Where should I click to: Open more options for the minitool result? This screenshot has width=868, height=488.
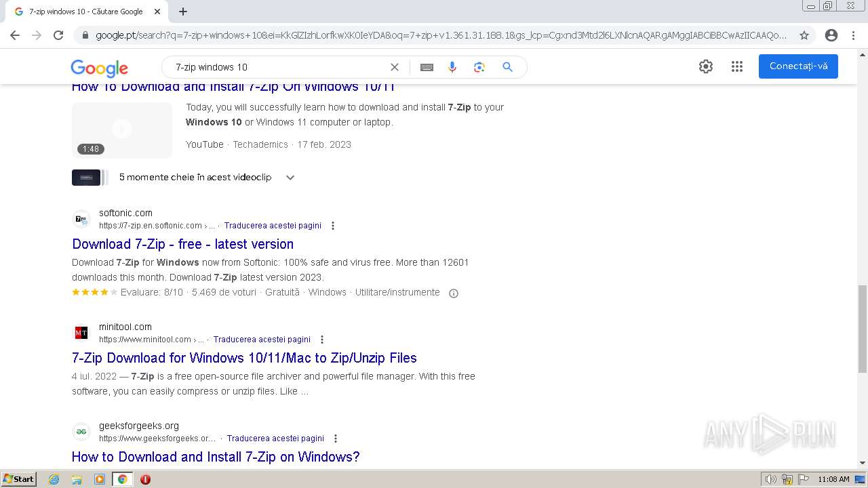click(x=322, y=340)
